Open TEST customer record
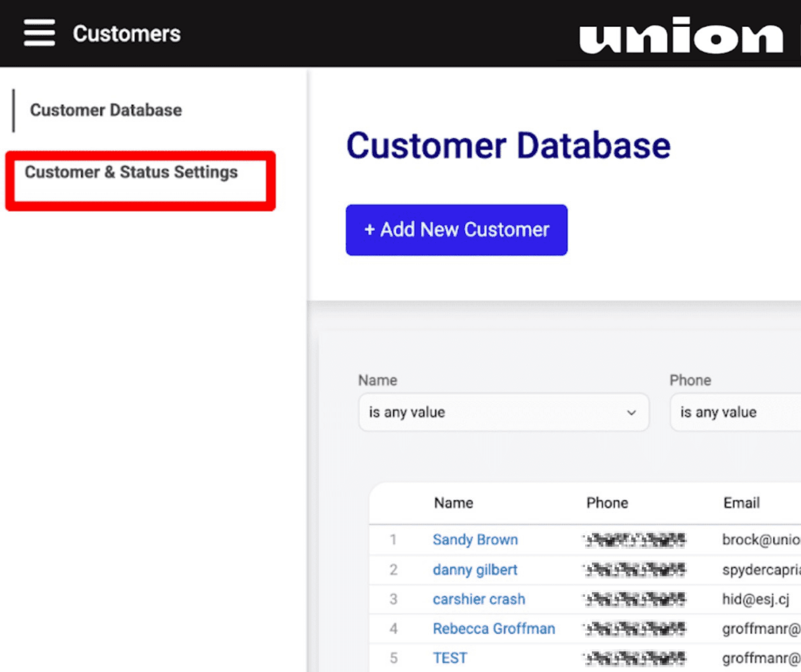The image size is (801, 672). pyautogui.click(x=450, y=658)
